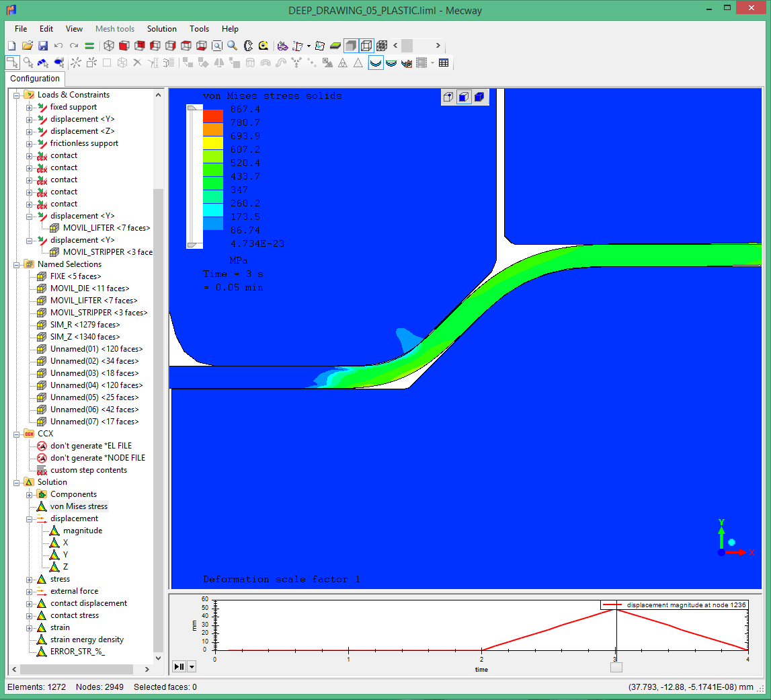
Task: Open the Edit menu
Action: [46, 28]
